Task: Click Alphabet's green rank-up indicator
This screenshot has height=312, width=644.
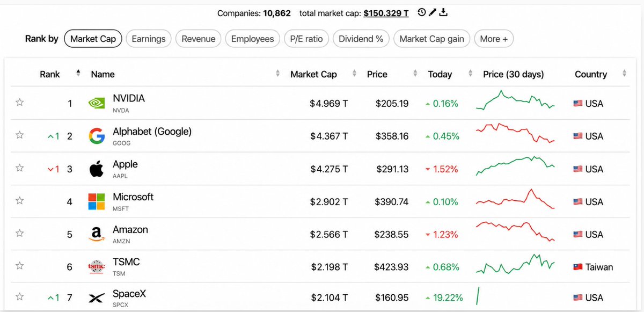Action: click(53, 136)
